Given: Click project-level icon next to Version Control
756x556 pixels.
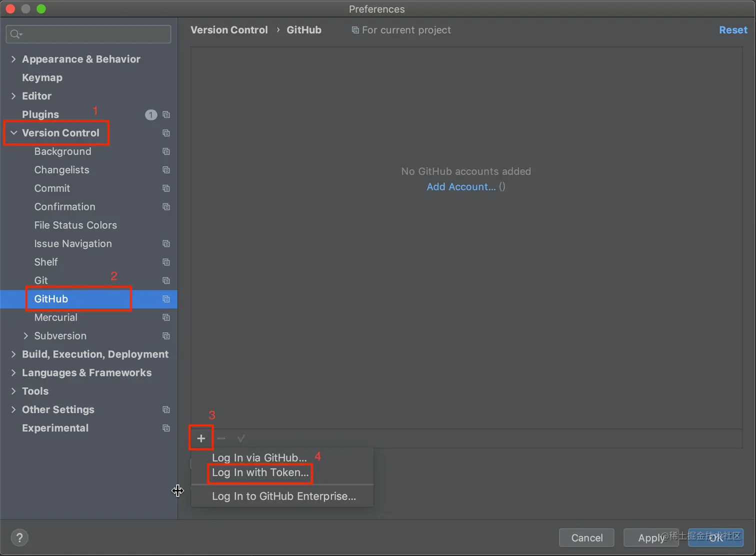Looking at the screenshot, I should (x=166, y=133).
